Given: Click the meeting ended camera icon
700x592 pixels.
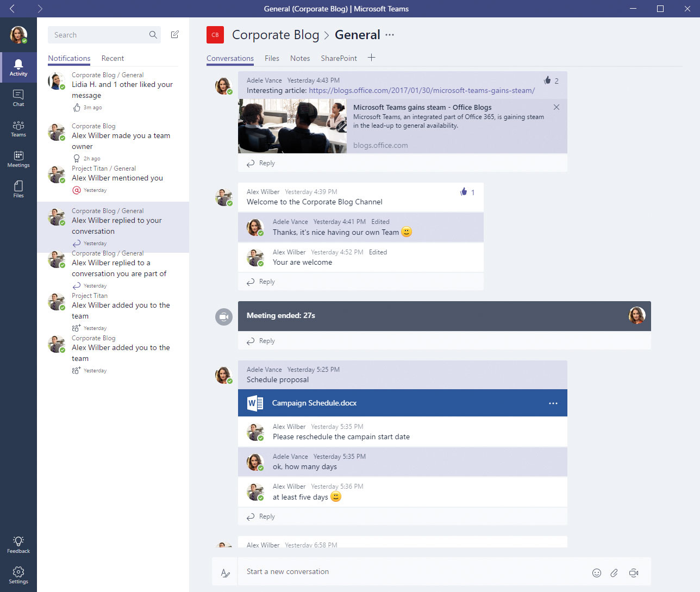Looking at the screenshot, I should pyautogui.click(x=224, y=317).
